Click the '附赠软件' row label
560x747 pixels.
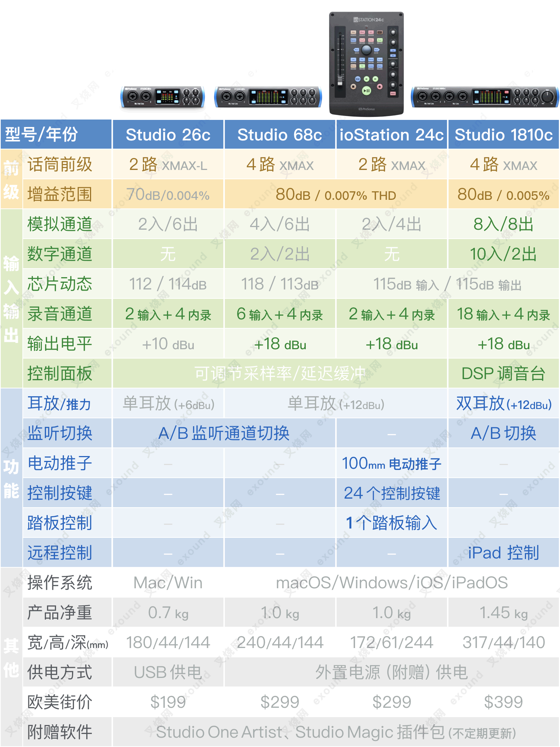[x=67, y=732]
